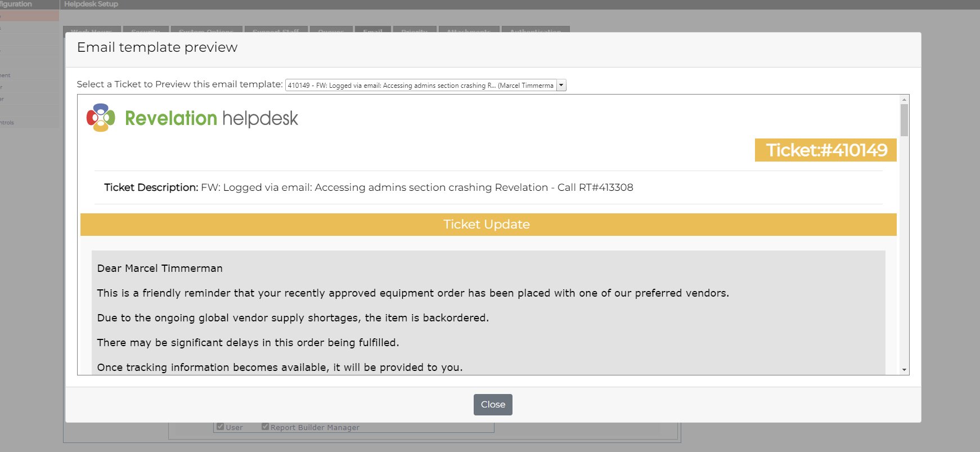Click the Ticket Description text line

point(368,187)
